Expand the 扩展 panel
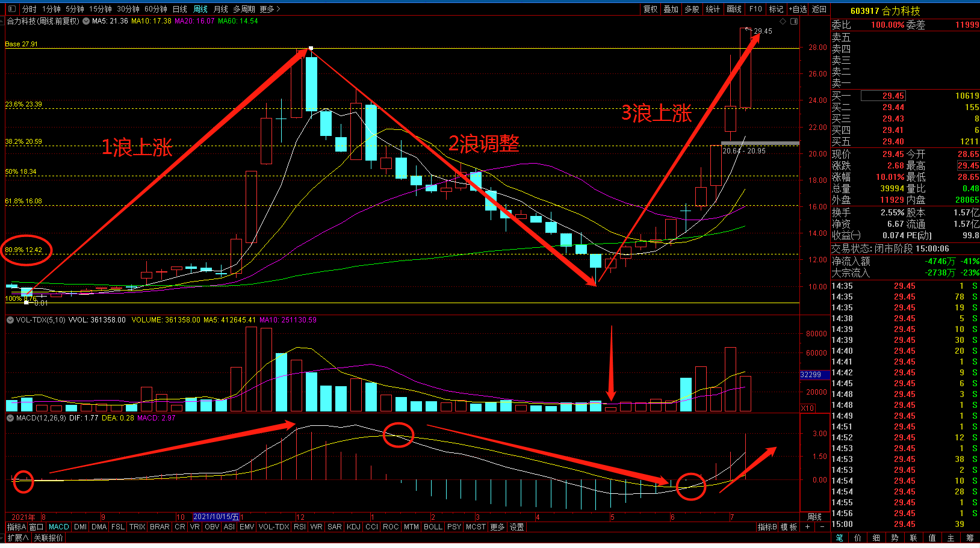This screenshot has width=980, height=548. pyautogui.click(x=17, y=538)
